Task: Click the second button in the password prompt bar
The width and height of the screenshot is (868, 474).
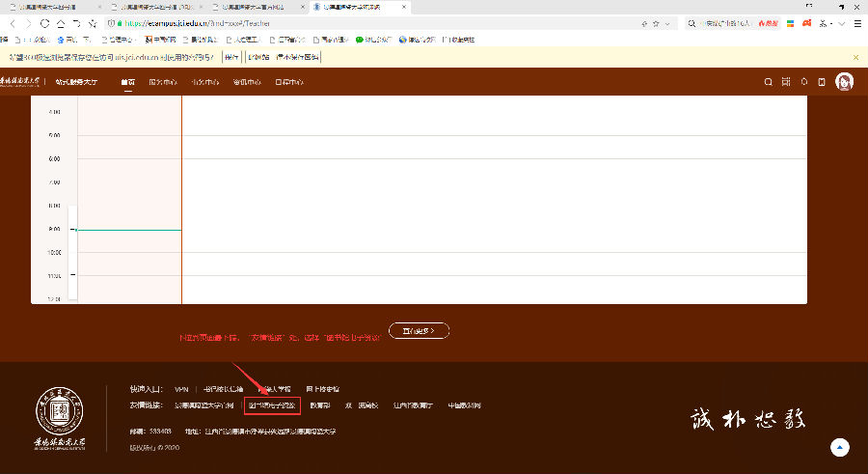Action: tap(283, 57)
